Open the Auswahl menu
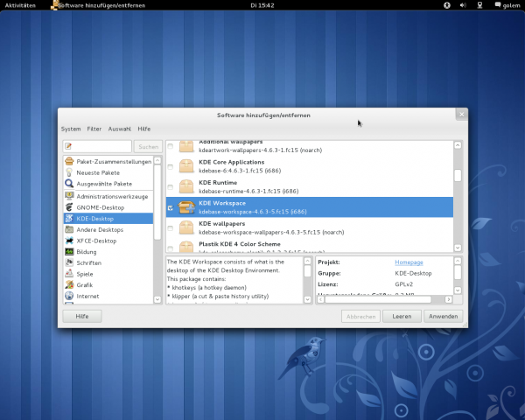The image size is (525, 420). tap(120, 129)
